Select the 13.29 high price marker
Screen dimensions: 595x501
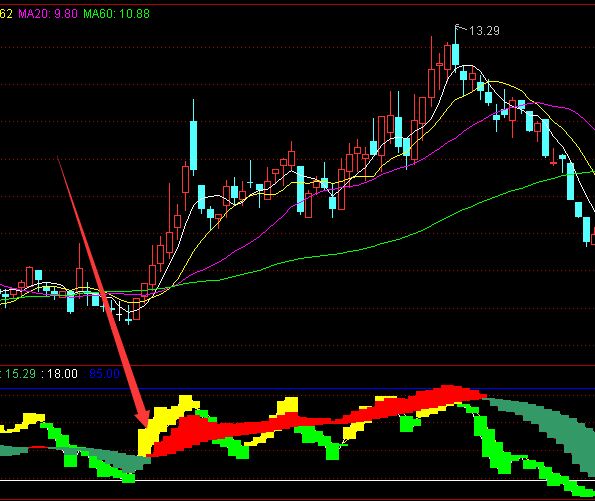click(484, 31)
